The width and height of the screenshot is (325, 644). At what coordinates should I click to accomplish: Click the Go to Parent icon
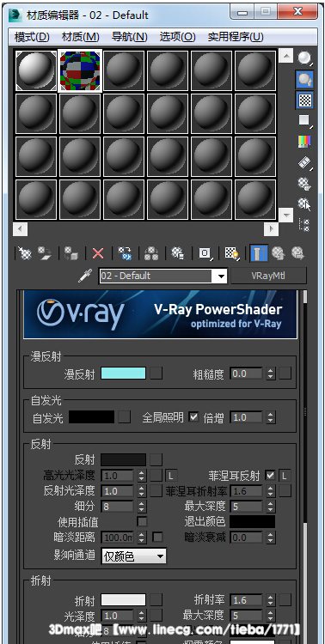tap(279, 253)
